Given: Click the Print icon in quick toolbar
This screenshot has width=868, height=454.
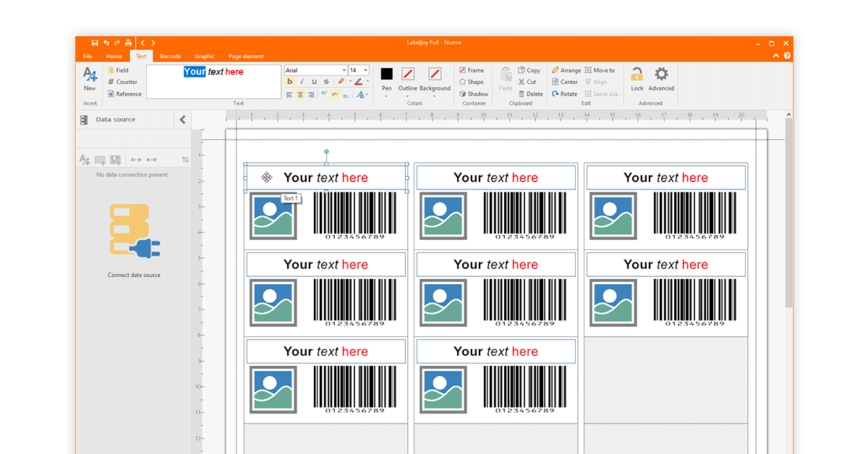Looking at the screenshot, I should click(x=128, y=43).
